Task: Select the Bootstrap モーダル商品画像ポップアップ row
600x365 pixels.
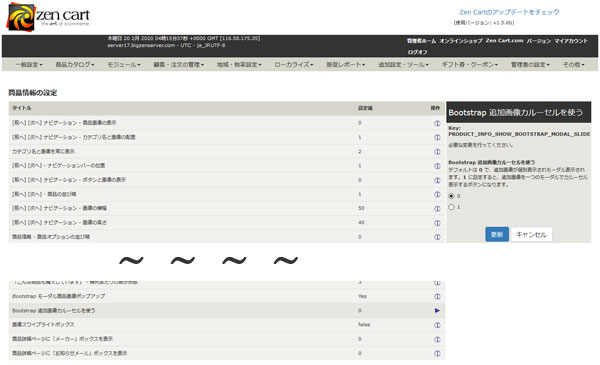Action: tap(227, 297)
